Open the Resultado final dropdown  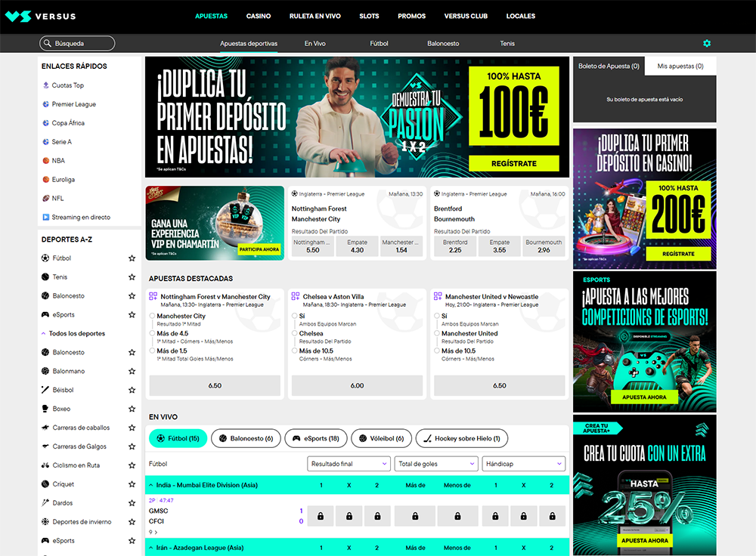pyautogui.click(x=349, y=464)
